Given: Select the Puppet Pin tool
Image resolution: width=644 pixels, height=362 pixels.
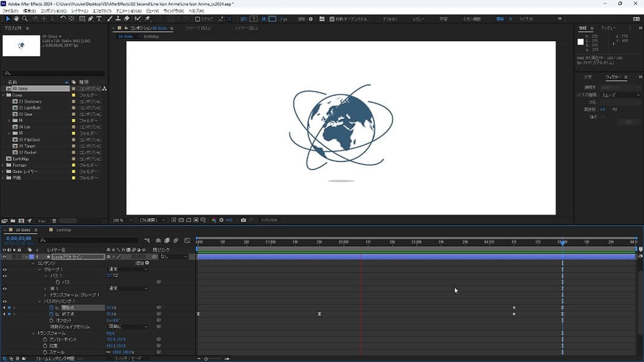Looking at the screenshot, I should (147, 19).
